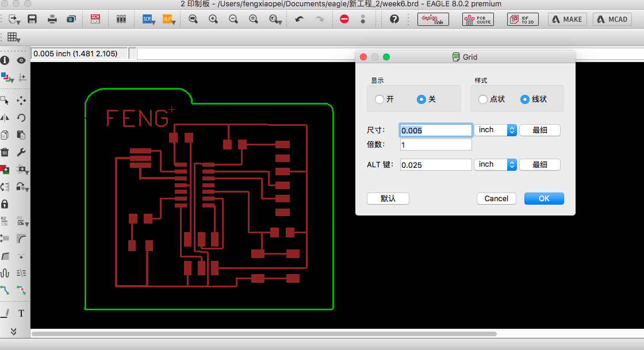Expand more tools double chevron
The height and width of the screenshot is (350, 644).
(13, 331)
